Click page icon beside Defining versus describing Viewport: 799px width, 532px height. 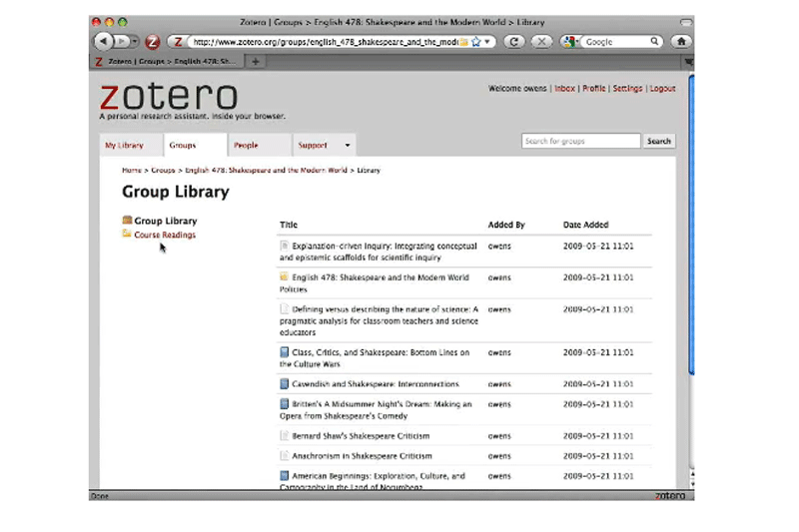point(285,308)
